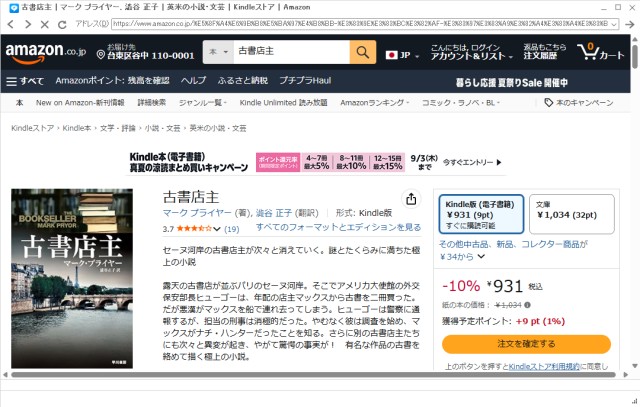Click Kindle本 breadcrumb
The height and width of the screenshot is (407, 640).
pos(77,128)
